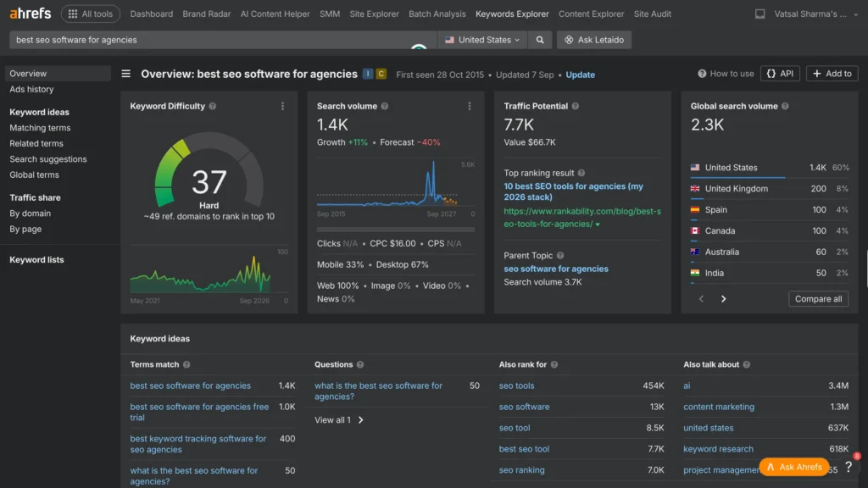Screen dimensions: 868x488
Task: Open the SMM tool
Action: [330, 14]
